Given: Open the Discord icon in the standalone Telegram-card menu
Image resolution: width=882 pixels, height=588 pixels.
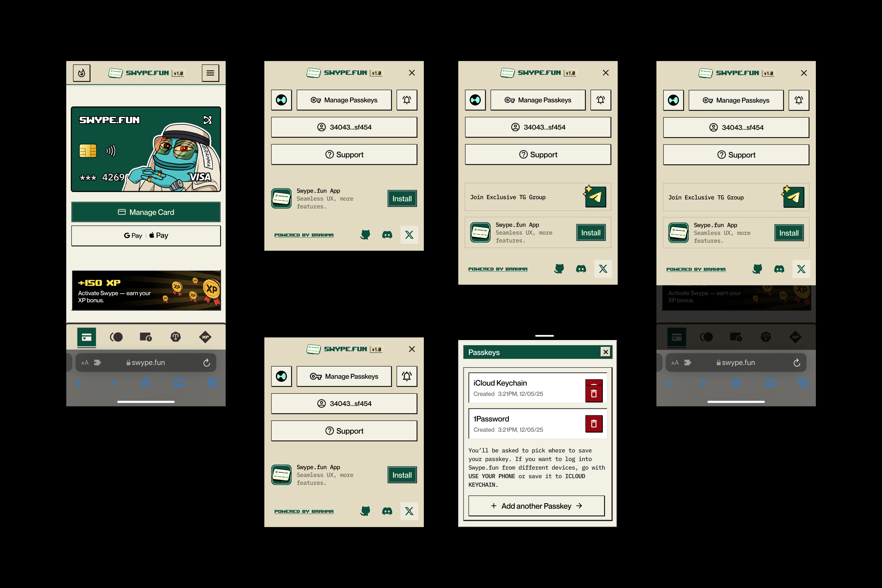Looking at the screenshot, I should [x=581, y=269].
